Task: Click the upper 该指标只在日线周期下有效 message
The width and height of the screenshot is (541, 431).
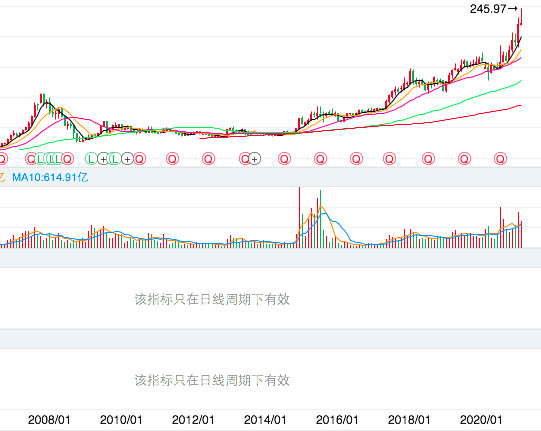Action: point(212,299)
